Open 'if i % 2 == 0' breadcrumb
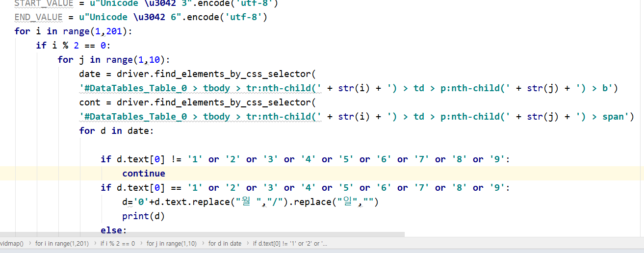Viewport: 644px width, 253px height. click(118, 244)
